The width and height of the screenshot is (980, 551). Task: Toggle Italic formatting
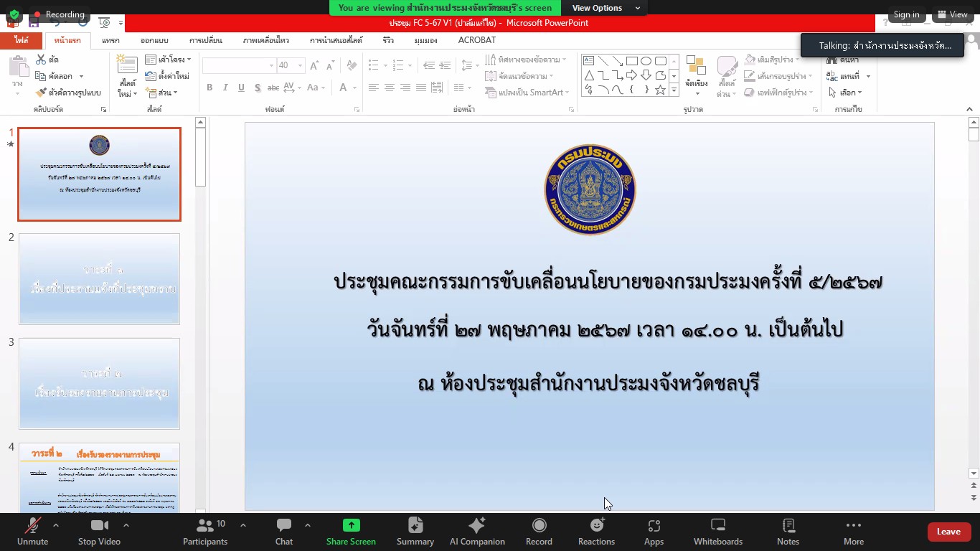coord(225,88)
